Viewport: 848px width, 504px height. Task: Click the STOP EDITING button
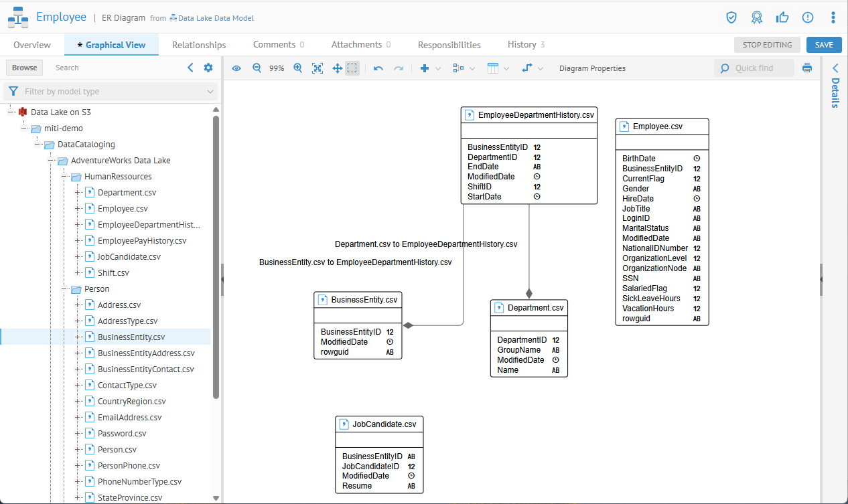click(x=767, y=45)
